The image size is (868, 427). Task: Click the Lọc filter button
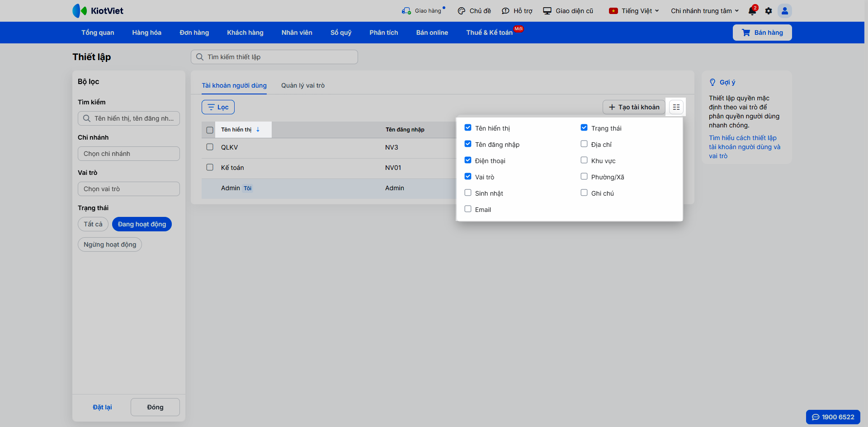(x=218, y=107)
